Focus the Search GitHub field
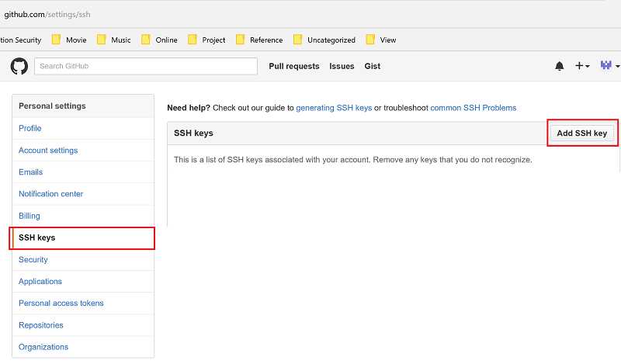Image resolution: width=621 pixels, height=364 pixels. click(146, 66)
